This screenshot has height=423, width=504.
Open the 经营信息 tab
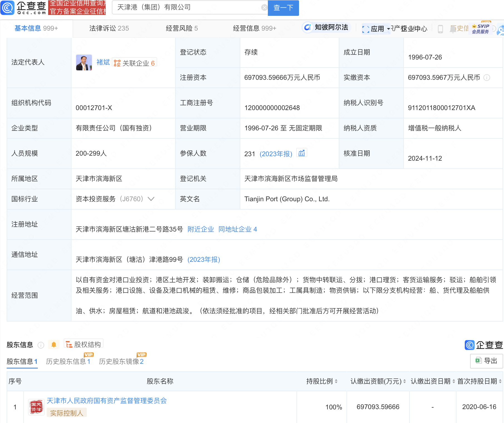254,28
